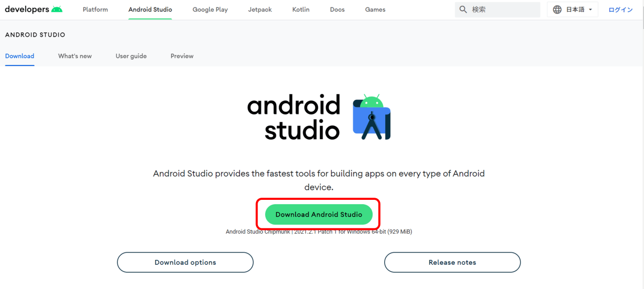Open the Jetpack section
This screenshot has height=289, width=644.
pos(260,10)
